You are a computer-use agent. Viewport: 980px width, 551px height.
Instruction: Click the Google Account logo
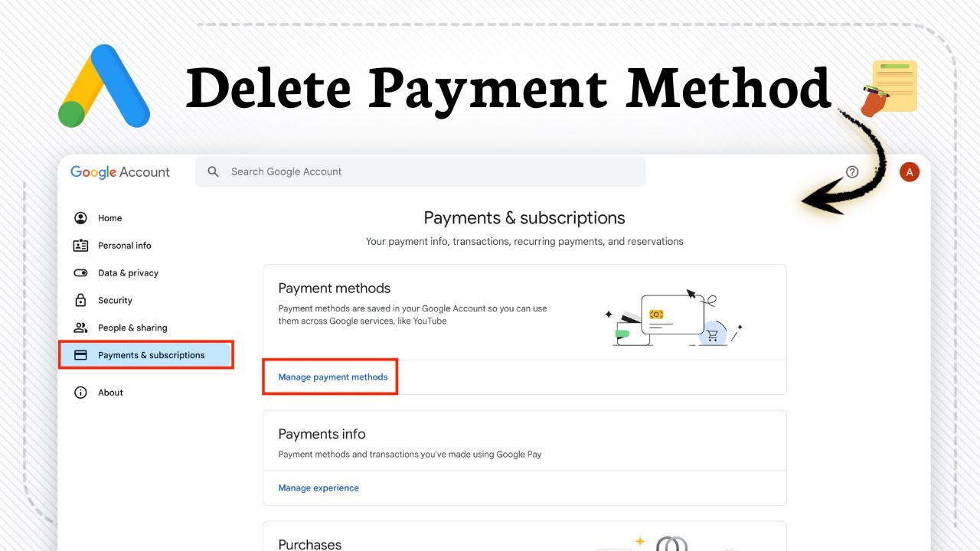click(x=120, y=172)
